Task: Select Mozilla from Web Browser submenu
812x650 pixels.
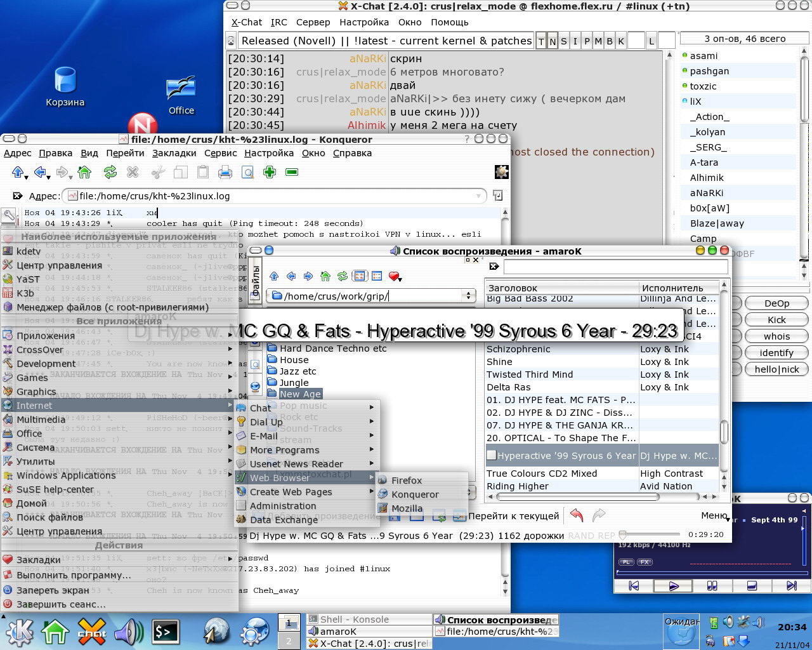Action: [x=422, y=508]
